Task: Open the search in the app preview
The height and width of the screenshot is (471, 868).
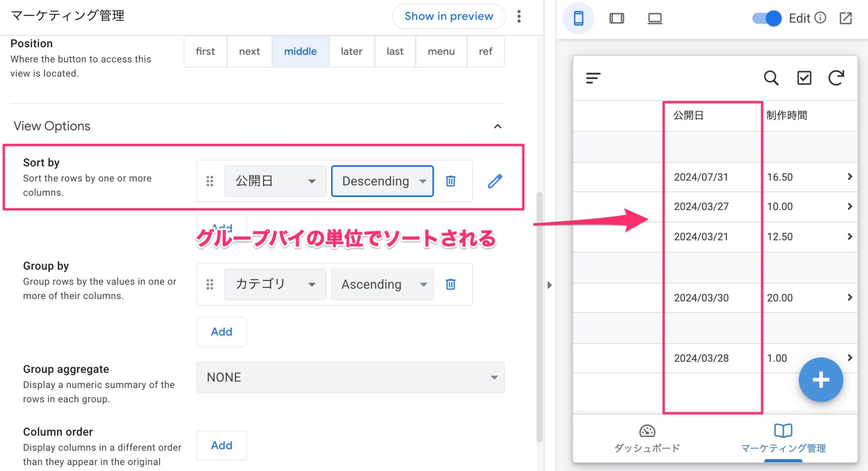Action: coord(771,78)
